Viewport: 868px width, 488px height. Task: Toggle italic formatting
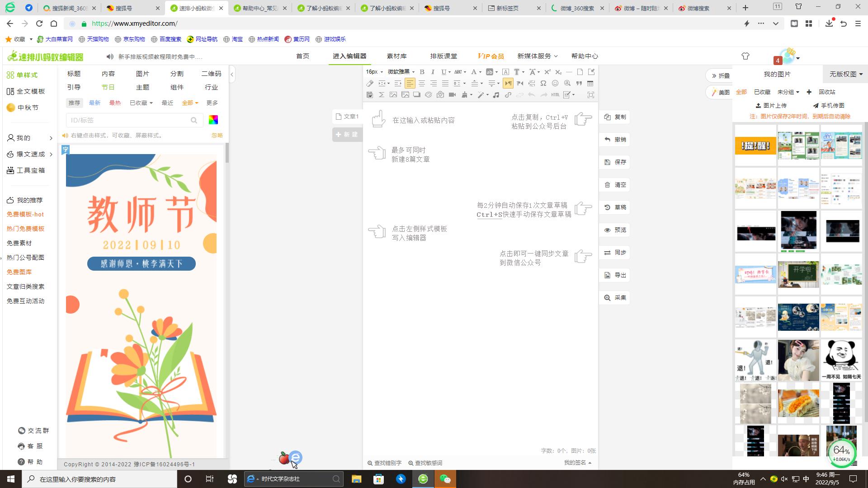(x=433, y=72)
